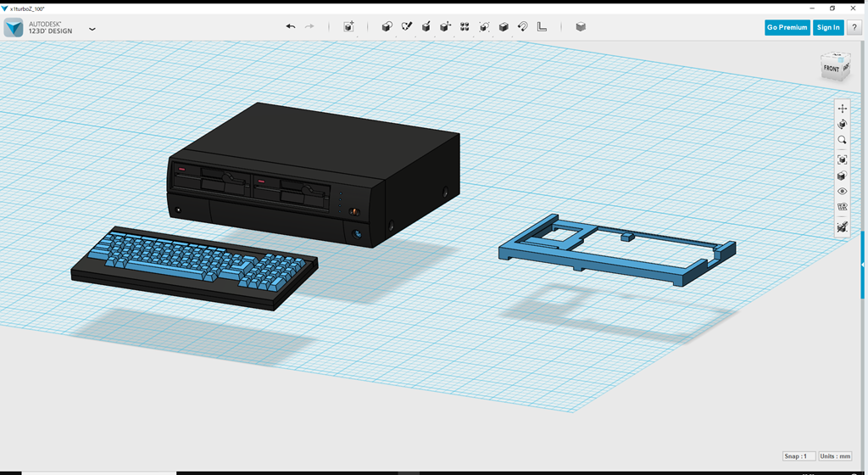Viewport: 868px width, 475px height.
Task: Click the Measure tool icon
Action: pyautogui.click(x=542, y=27)
